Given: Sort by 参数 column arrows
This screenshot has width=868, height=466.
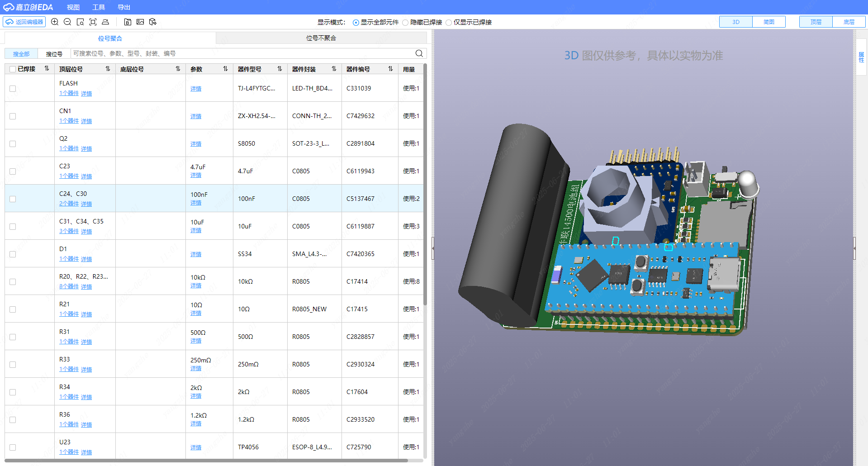Looking at the screenshot, I should pyautogui.click(x=225, y=69).
